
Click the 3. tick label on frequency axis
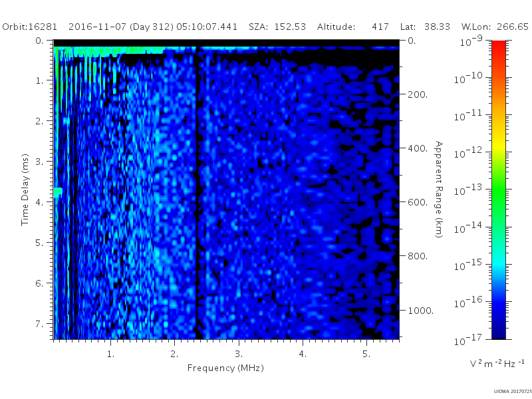[x=239, y=354]
